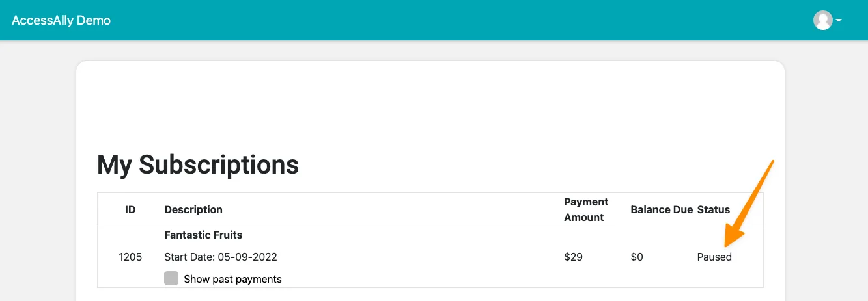Image resolution: width=868 pixels, height=301 pixels.
Task: Toggle the Show past payments checkbox
Action: [x=171, y=279]
